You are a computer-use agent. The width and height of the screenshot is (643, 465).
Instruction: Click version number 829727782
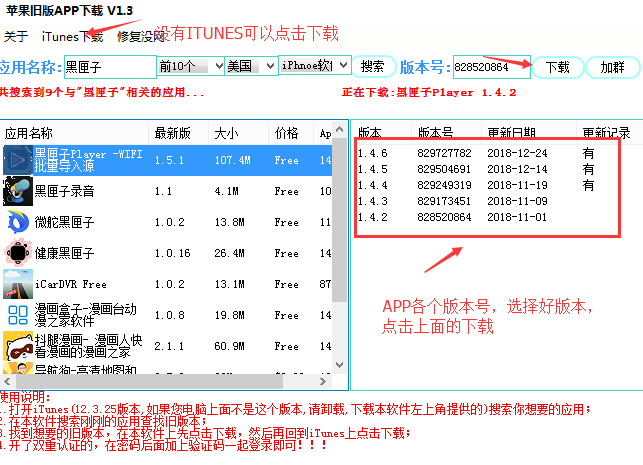tap(444, 153)
